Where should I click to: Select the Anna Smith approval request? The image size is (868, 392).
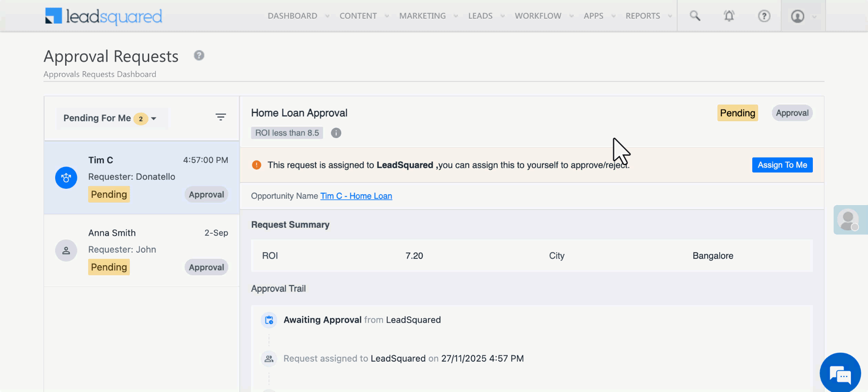142,250
